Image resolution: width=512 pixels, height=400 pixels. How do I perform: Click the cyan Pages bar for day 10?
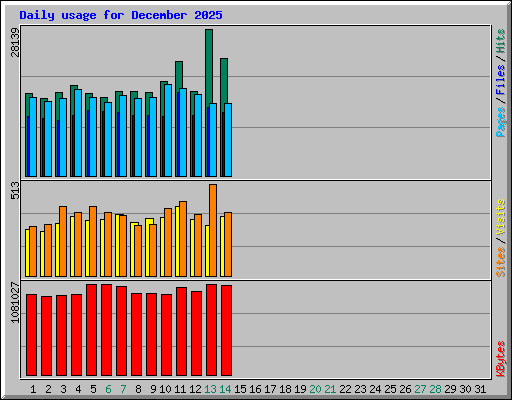tap(168, 130)
